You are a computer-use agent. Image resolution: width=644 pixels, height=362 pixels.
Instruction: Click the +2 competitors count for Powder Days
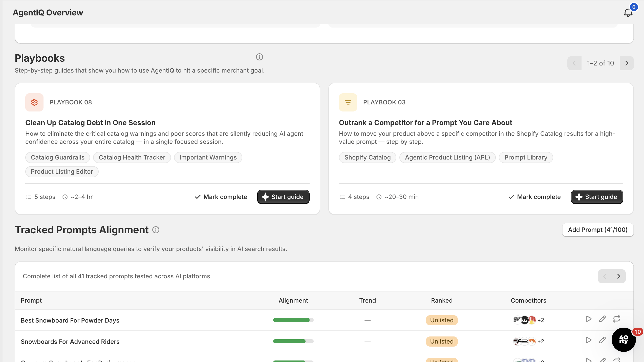541,320
